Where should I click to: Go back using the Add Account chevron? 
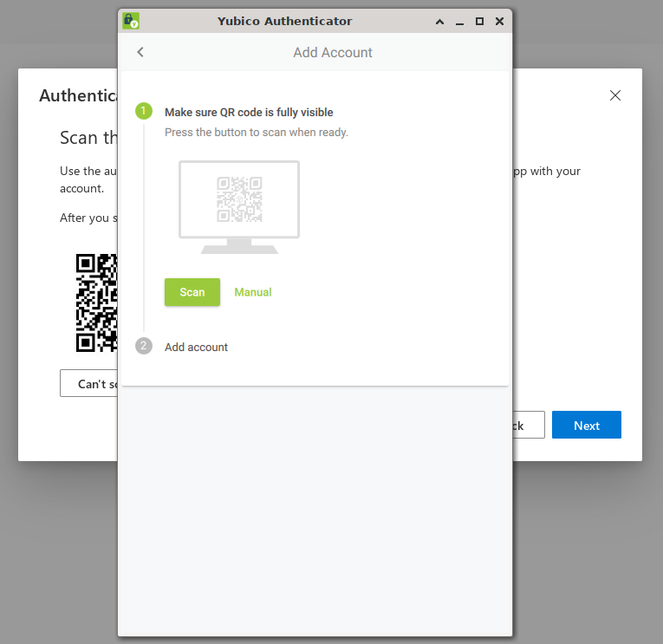(140, 52)
